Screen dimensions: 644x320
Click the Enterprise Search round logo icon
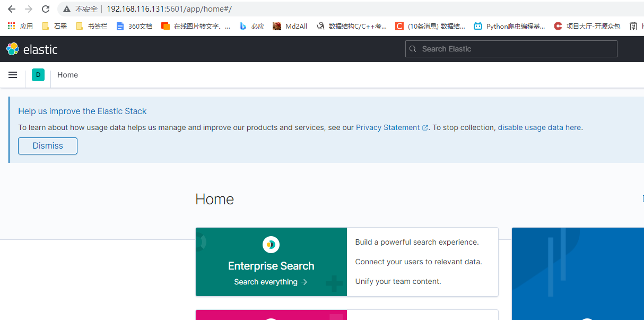(271, 245)
